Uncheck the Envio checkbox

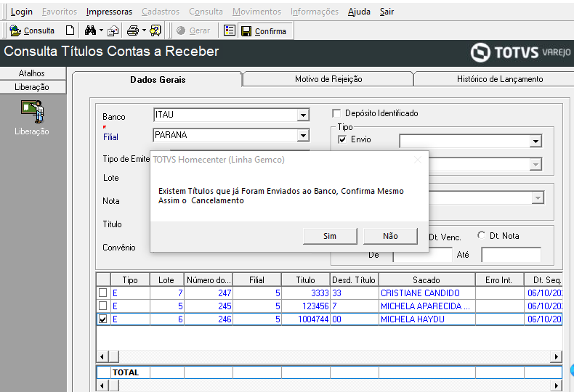(342, 139)
